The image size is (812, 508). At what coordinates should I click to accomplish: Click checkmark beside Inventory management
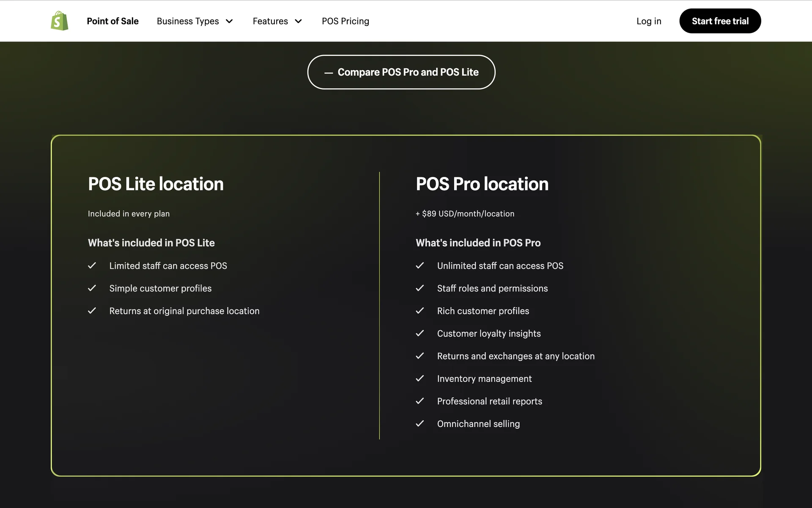point(420,378)
